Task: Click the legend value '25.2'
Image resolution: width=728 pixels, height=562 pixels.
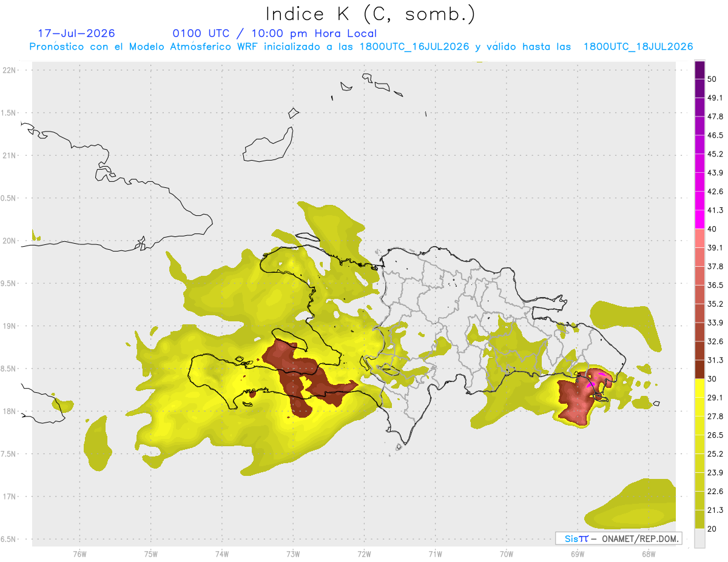Action: [715, 454]
